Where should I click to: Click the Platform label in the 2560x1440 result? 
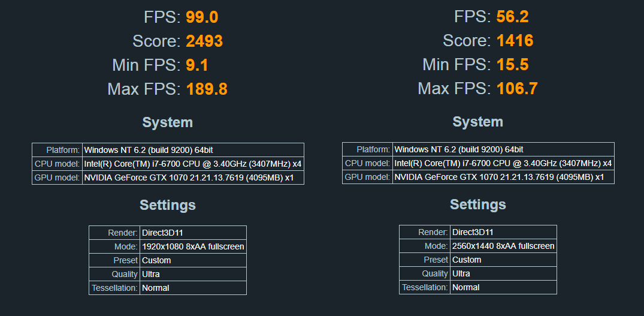(373, 149)
